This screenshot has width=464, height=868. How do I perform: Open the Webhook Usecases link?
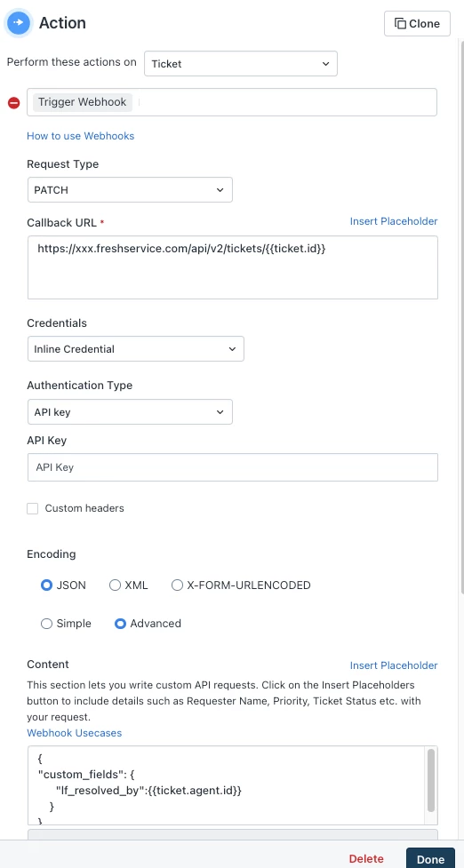[x=74, y=733]
